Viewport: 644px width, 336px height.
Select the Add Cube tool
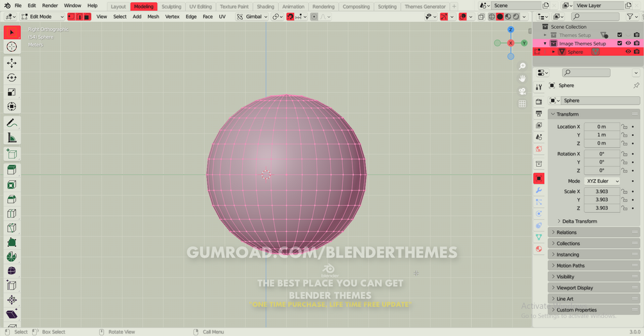tap(12, 154)
